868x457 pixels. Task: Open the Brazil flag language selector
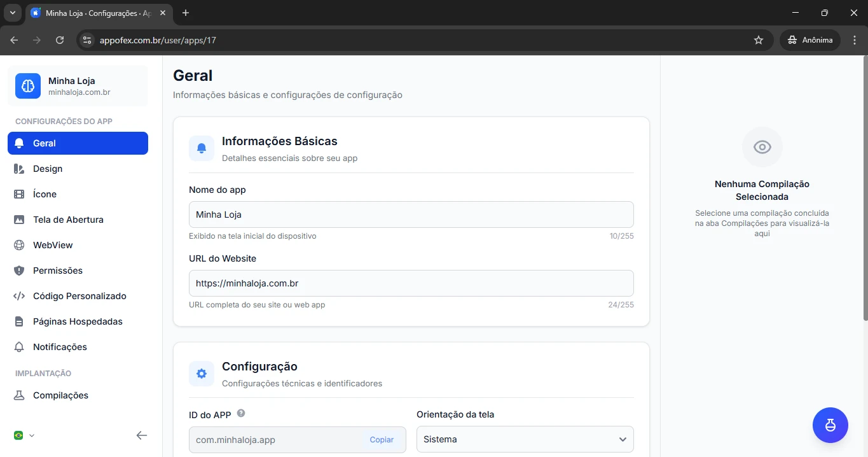coord(24,435)
